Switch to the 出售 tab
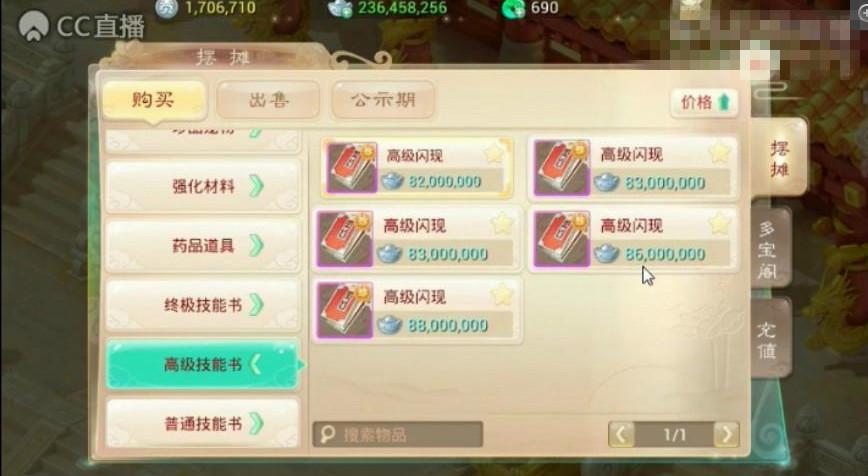The height and width of the screenshot is (476, 868). [268, 100]
